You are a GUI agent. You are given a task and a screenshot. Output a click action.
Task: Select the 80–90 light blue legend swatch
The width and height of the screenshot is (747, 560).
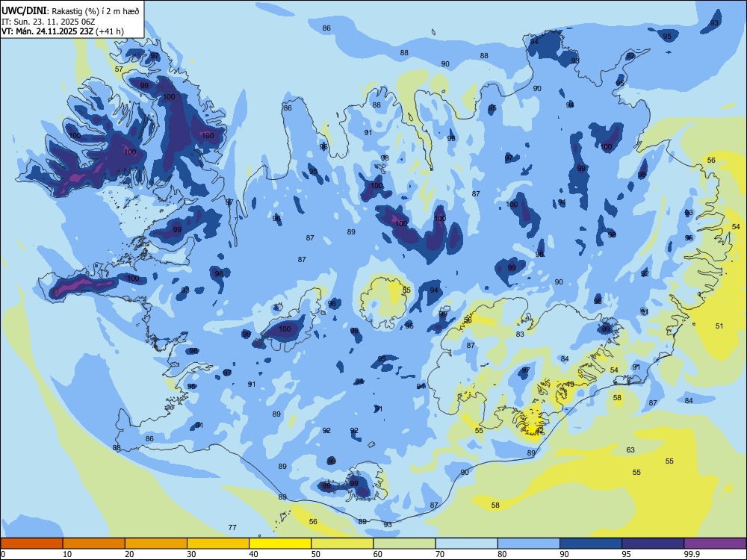529,544
